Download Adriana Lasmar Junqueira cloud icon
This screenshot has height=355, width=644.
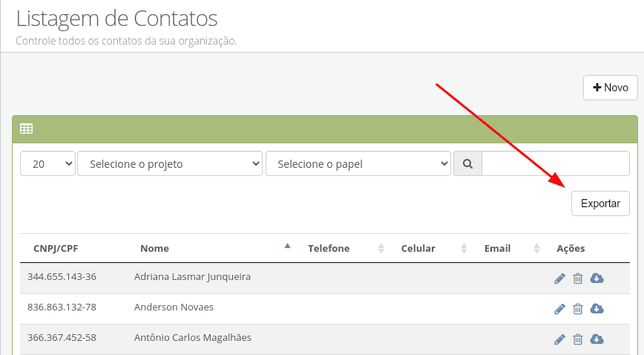click(597, 279)
